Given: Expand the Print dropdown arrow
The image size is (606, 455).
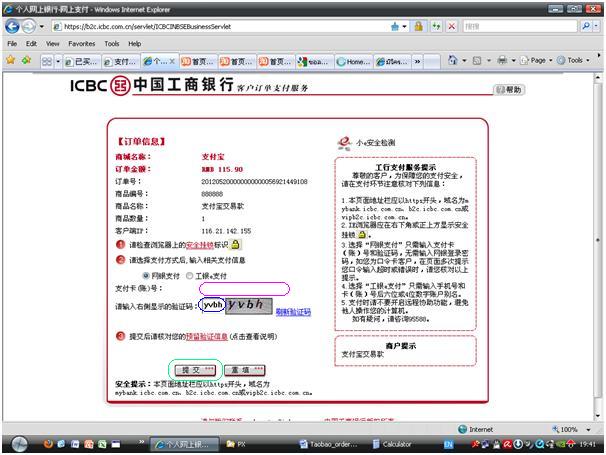Looking at the screenshot, I should pyautogui.click(x=513, y=60).
